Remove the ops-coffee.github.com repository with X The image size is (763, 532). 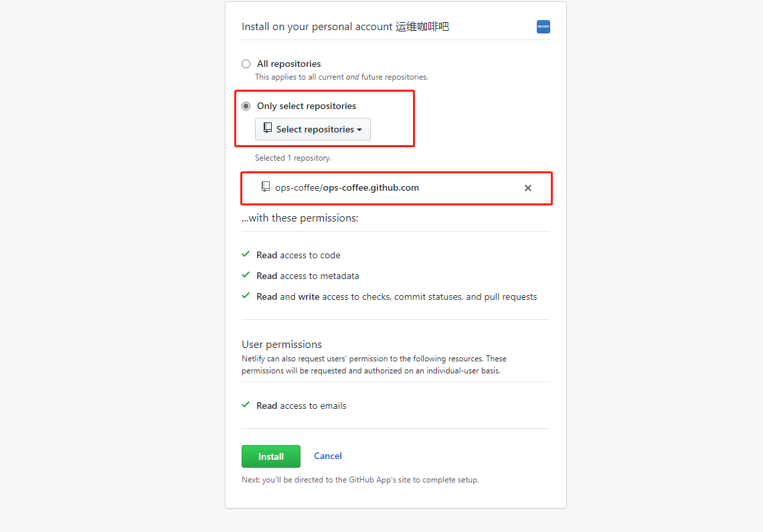[528, 188]
